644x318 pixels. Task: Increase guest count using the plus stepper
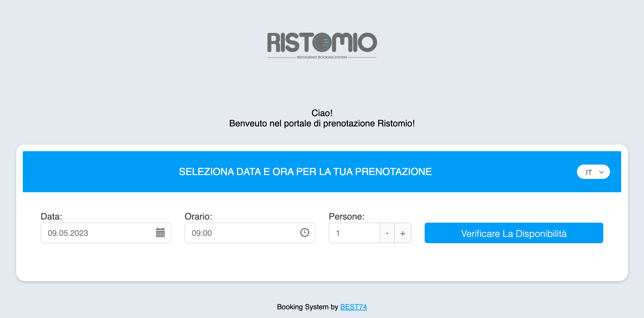coord(402,233)
